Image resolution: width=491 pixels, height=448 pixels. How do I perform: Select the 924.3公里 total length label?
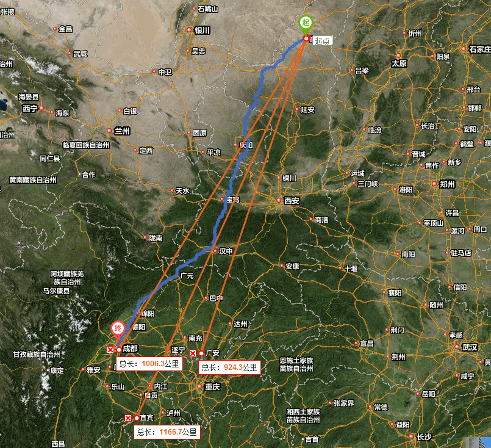point(229,367)
